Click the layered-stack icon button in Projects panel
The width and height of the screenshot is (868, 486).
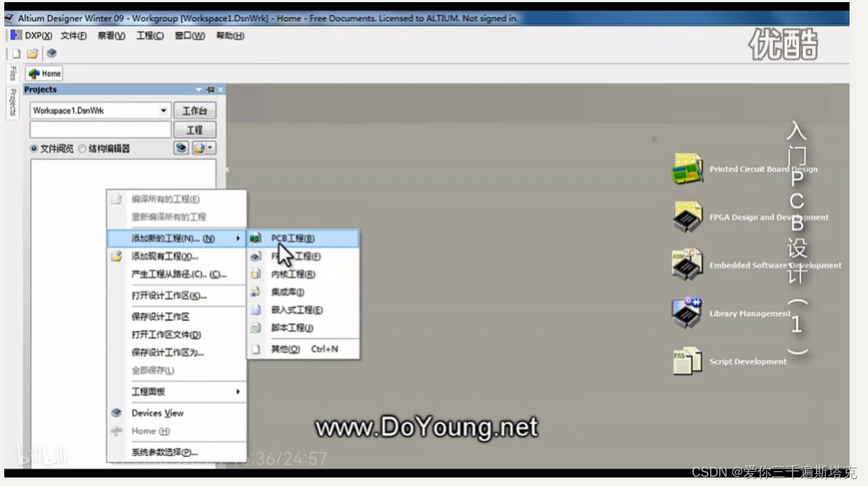(182, 148)
